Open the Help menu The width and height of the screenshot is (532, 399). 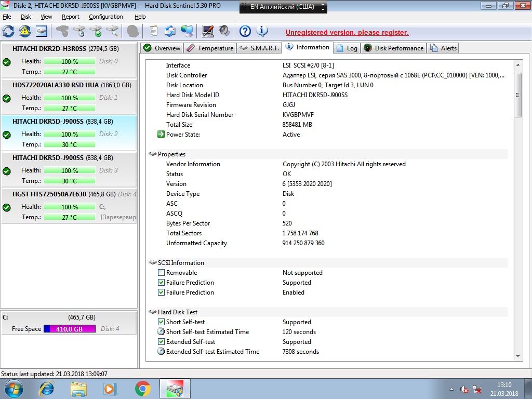pyautogui.click(x=140, y=17)
